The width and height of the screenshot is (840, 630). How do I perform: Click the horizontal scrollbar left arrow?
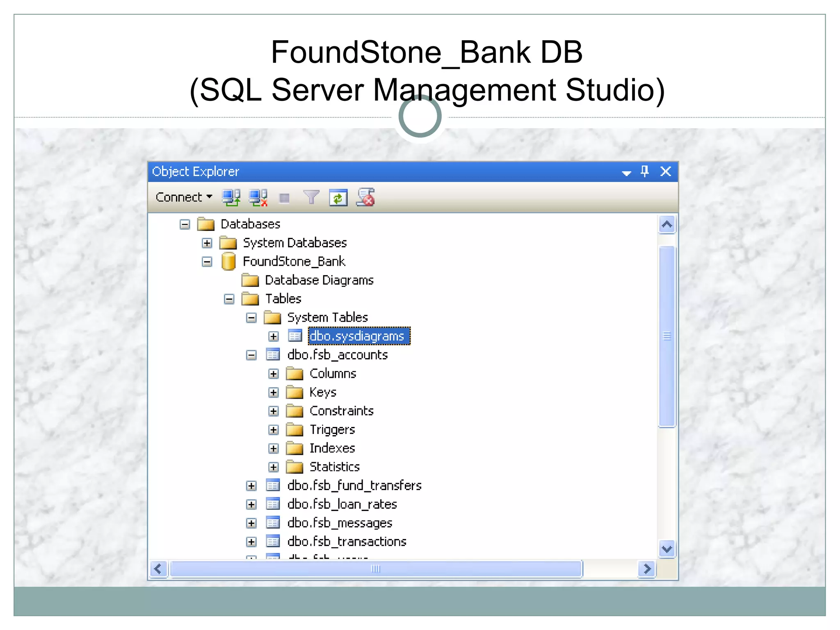click(x=158, y=569)
